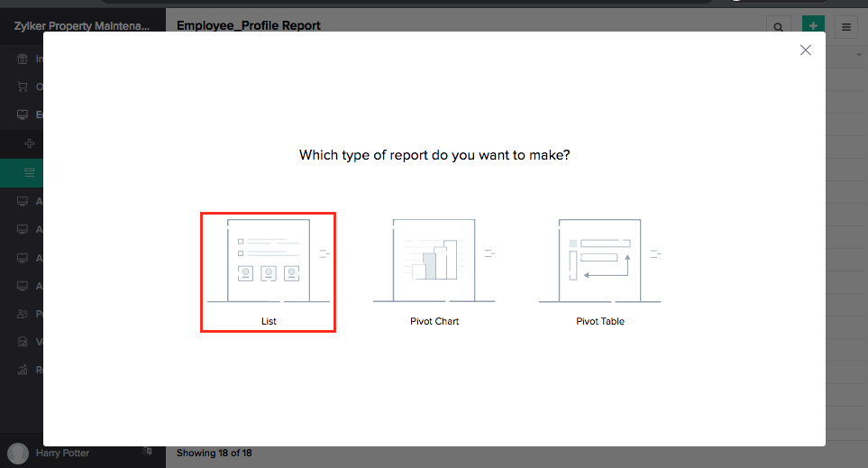
Task: Click the gift icon in sidebar
Action: [x=23, y=59]
